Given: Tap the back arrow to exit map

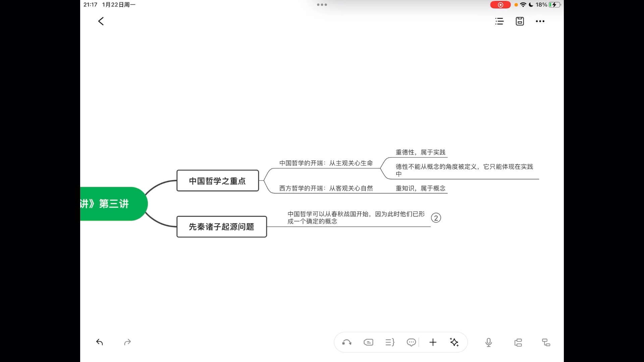Looking at the screenshot, I should click(x=101, y=21).
